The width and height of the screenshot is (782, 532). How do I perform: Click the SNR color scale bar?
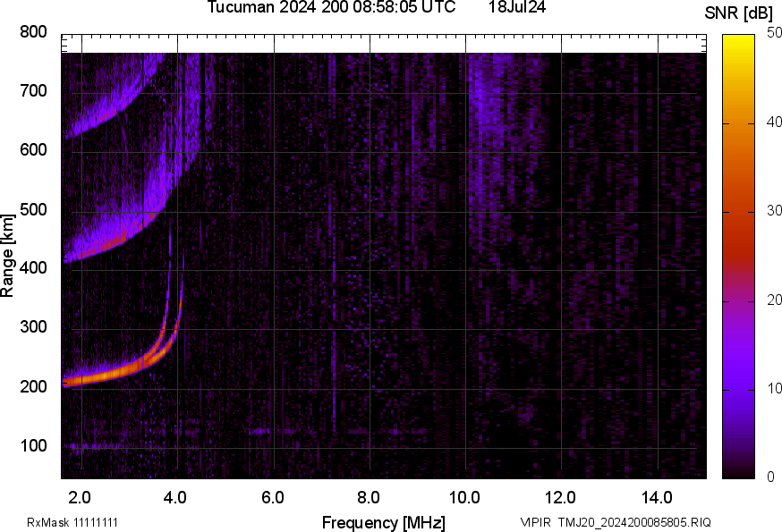tap(738, 257)
